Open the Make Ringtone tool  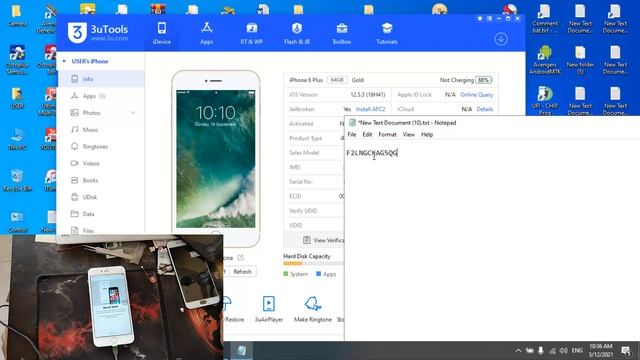313,310
